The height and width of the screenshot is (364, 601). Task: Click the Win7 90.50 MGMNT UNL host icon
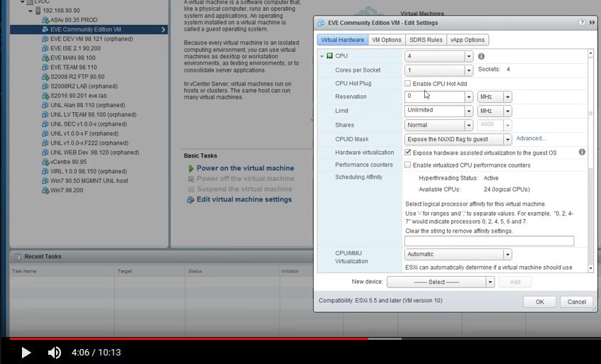pyautogui.click(x=45, y=180)
